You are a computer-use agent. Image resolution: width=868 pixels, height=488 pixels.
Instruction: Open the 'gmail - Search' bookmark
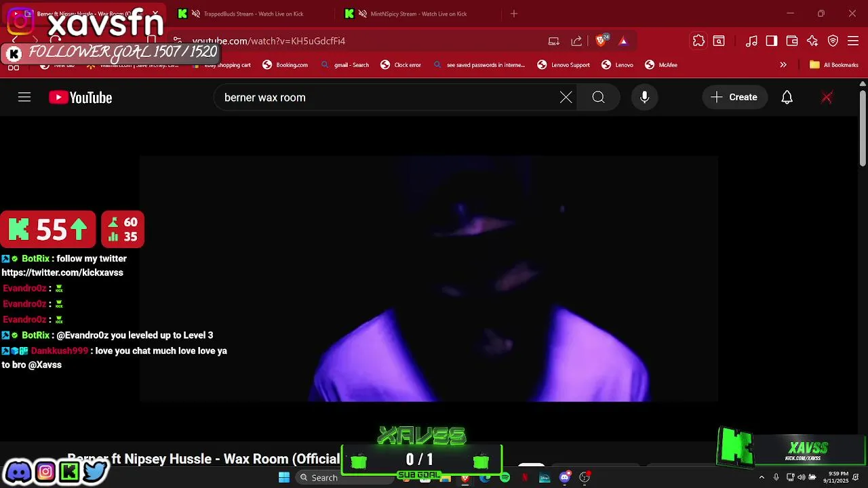(344, 65)
